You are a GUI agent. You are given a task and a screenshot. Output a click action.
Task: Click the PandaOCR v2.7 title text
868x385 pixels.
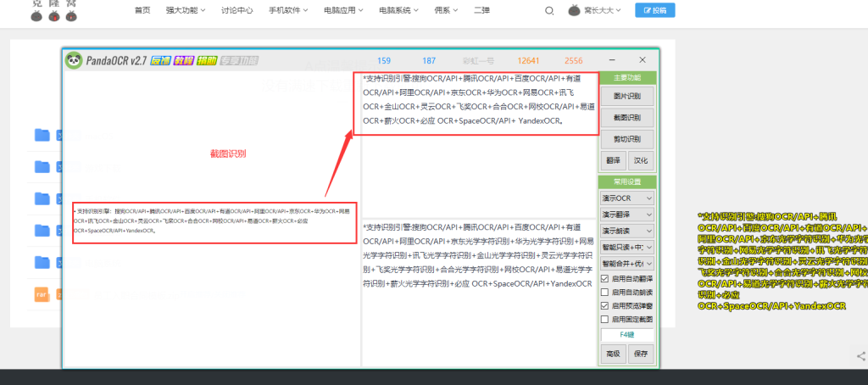point(115,61)
